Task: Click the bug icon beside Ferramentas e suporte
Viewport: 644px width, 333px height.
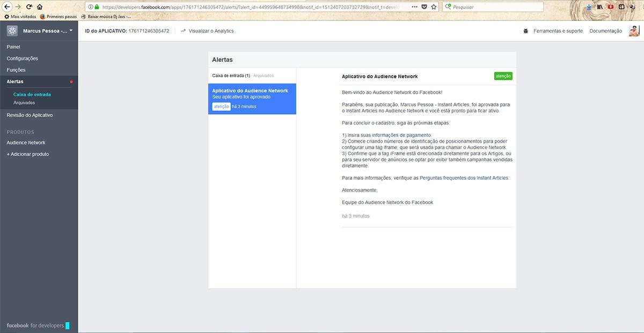Action: 526,31
